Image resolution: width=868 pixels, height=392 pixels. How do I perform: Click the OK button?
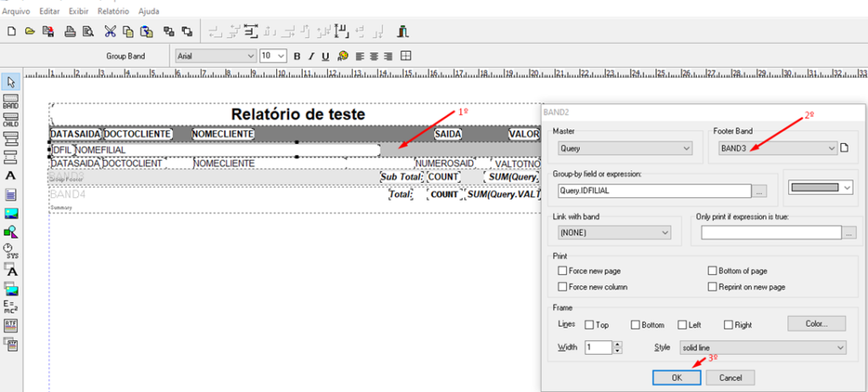coord(676,378)
